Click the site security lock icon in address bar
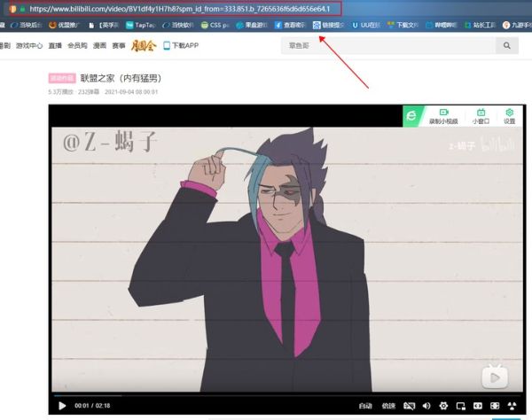 point(22,9)
